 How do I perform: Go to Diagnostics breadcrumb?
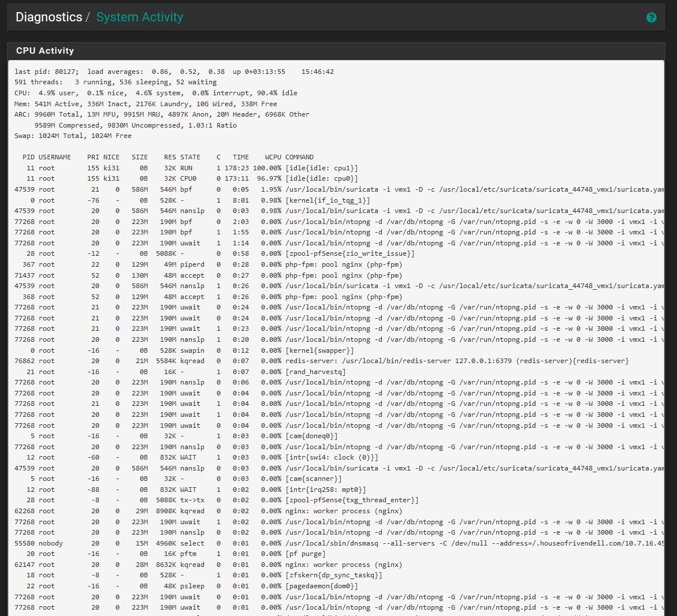(49, 17)
